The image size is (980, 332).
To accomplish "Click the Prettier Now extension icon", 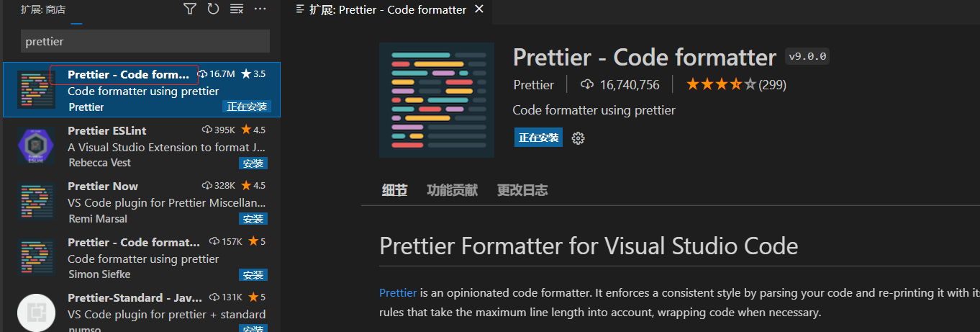I will [x=36, y=202].
